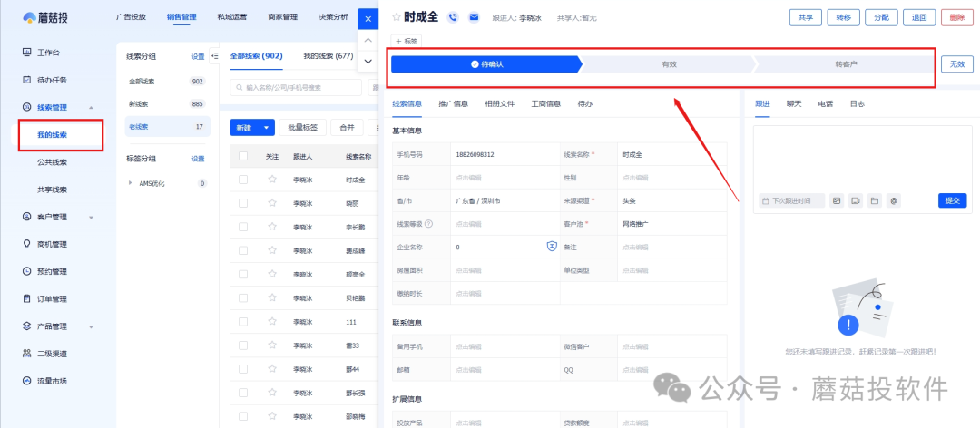980x428 pixels.
Task: Tick the select-all checkbox in table header
Action: pyautogui.click(x=243, y=156)
